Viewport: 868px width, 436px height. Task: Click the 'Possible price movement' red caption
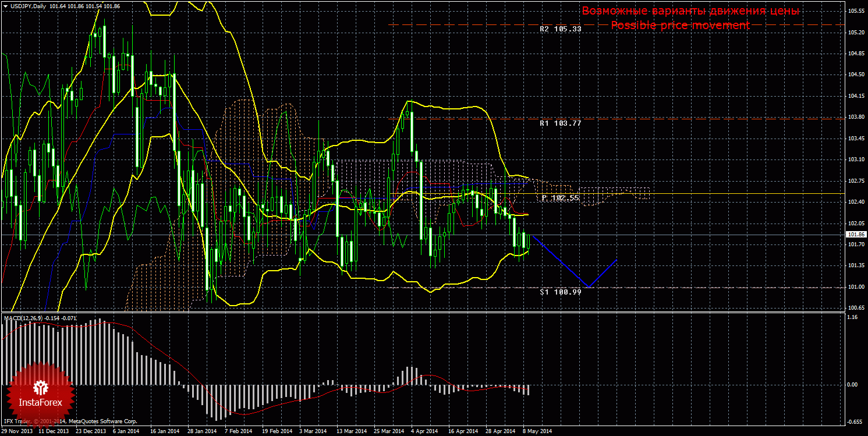(x=680, y=26)
